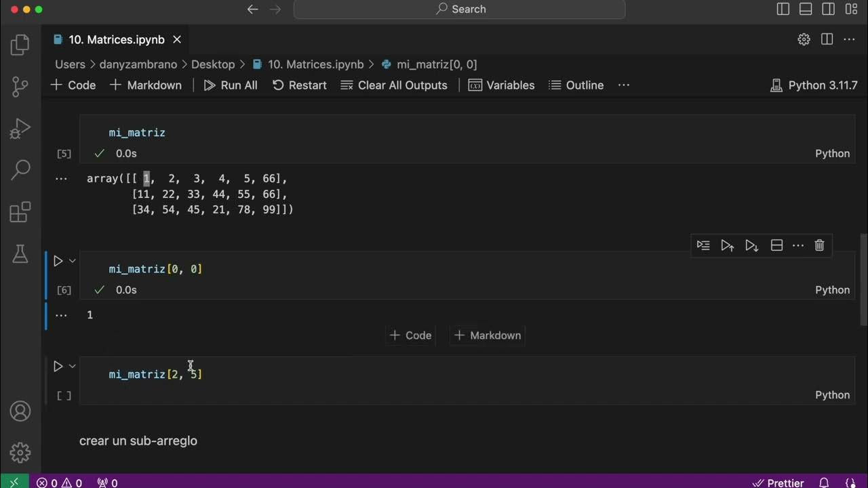
Task: Click the Search command center field
Action: (460, 9)
